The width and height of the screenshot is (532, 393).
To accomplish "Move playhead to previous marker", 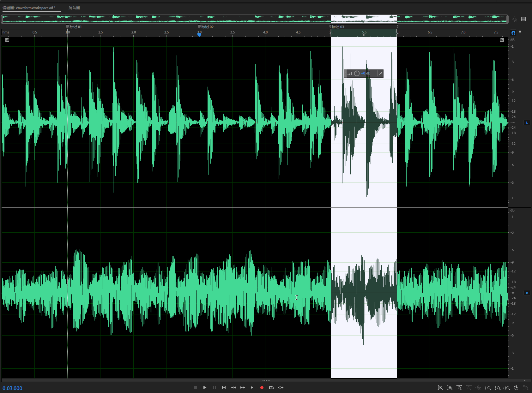I will point(224,388).
